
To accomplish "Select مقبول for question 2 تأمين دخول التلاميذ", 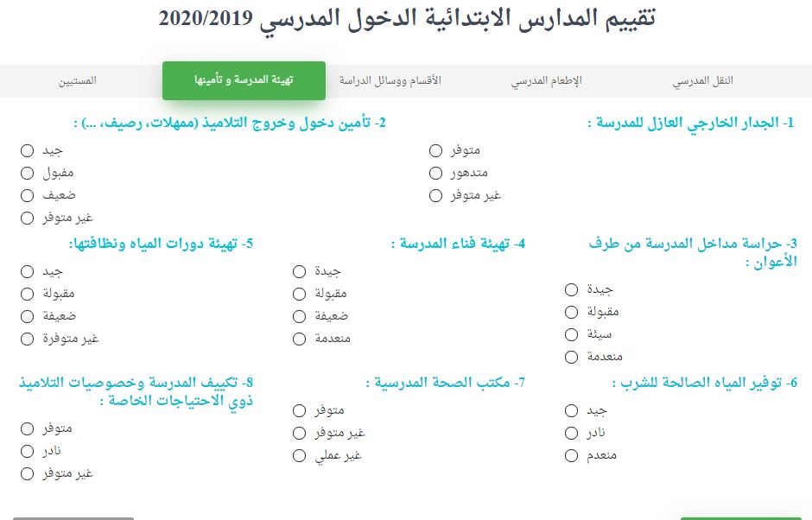I will pos(28,173).
